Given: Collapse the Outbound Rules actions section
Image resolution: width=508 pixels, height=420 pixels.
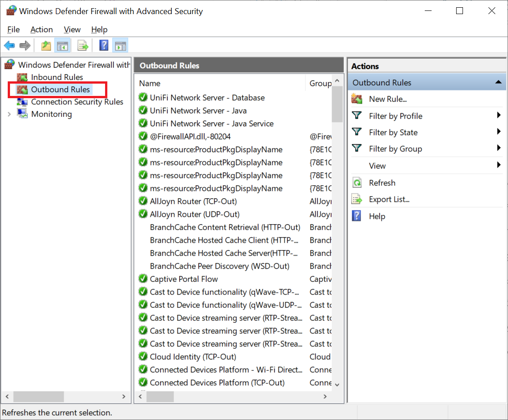Looking at the screenshot, I should (x=498, y=83).
